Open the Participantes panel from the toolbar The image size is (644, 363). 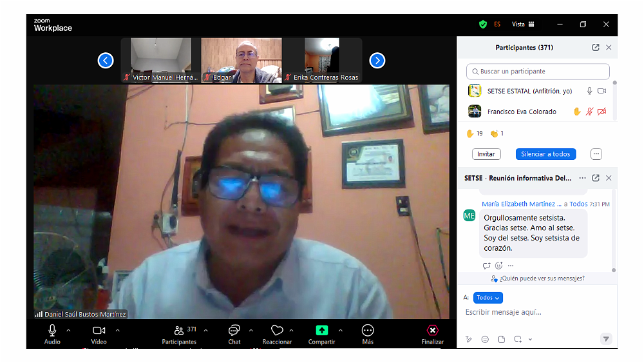[180, 331]
